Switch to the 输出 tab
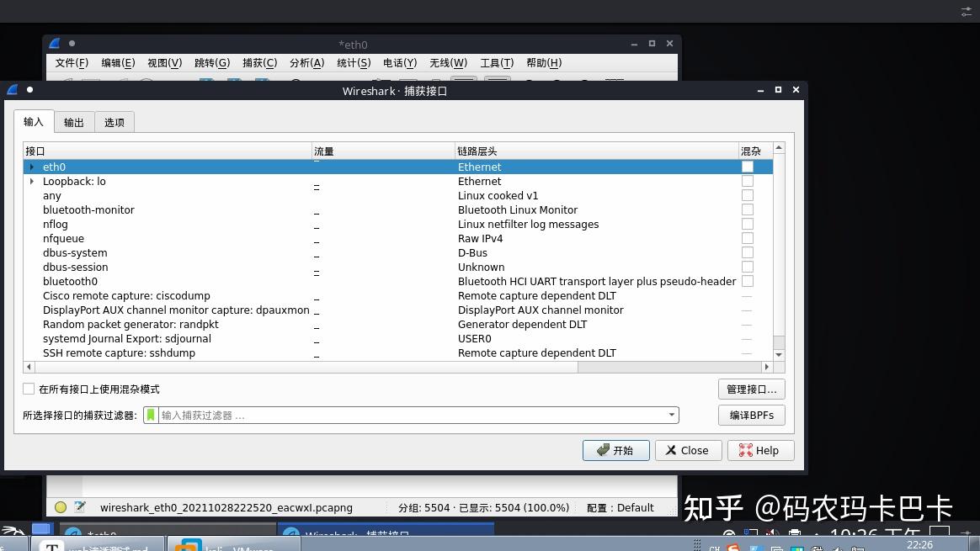Image resolution: width=980 pixels, height=551 pixels. (x=74, y=123)
